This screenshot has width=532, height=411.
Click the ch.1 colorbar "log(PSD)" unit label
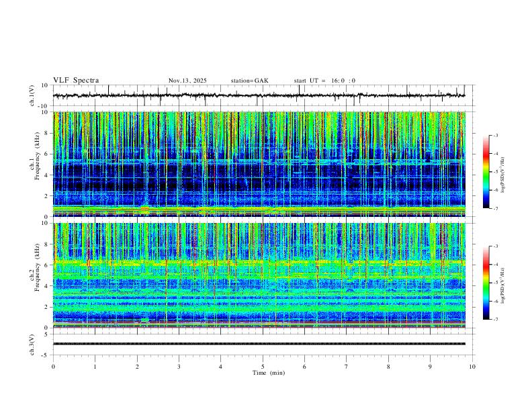tap(503, 175)
